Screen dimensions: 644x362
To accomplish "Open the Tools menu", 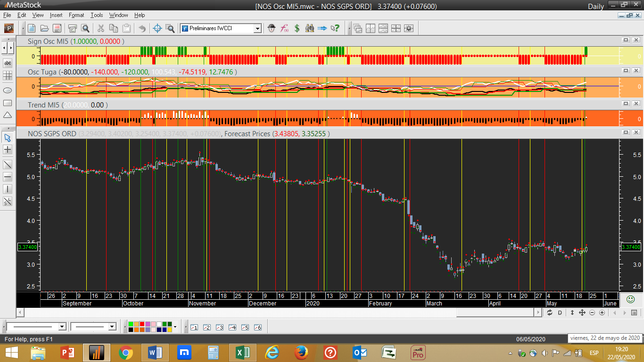I will tap(97, 15).
